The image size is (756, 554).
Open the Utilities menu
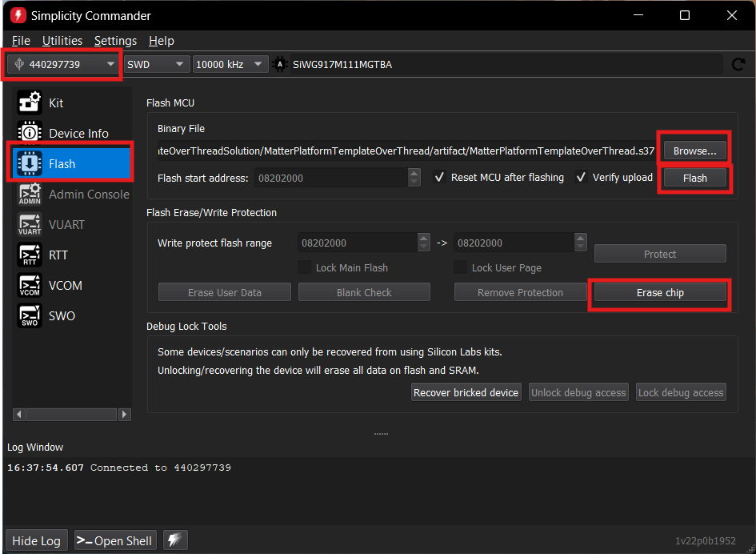(62, 41)
